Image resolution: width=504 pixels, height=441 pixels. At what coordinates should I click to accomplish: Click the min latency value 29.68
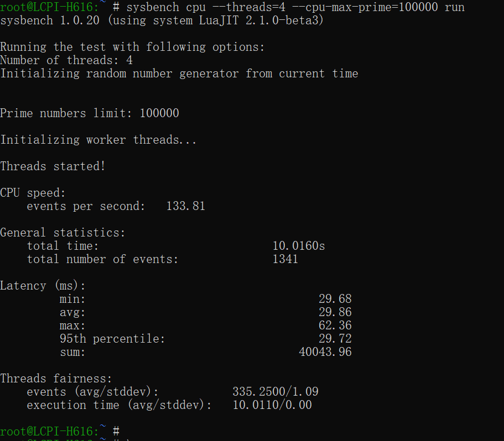pos(335,299)
